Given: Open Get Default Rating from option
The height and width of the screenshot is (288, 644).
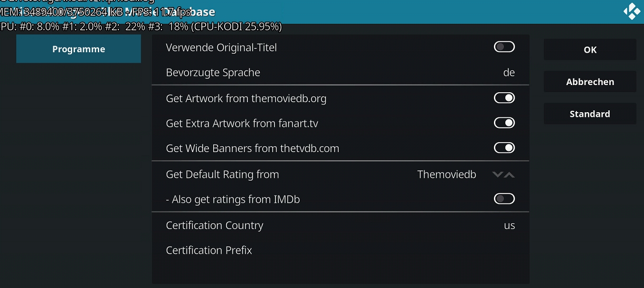Looking at the screenshot, I should (340, 174).
